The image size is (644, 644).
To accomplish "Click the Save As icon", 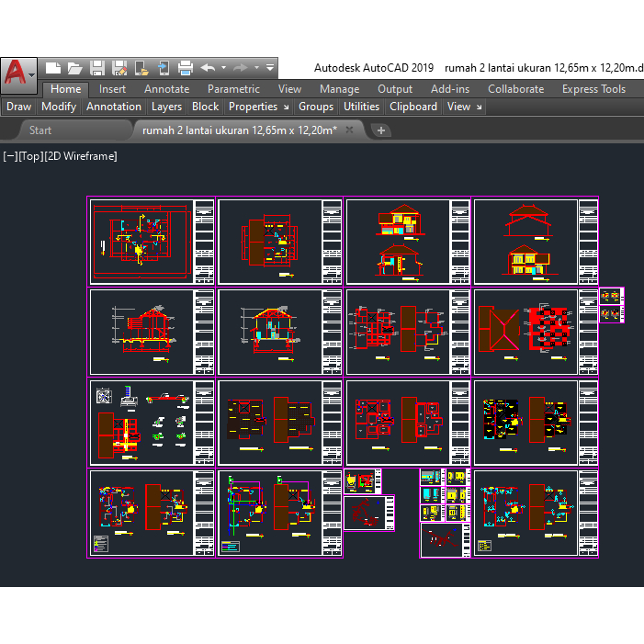I will (x=119, y=68).
